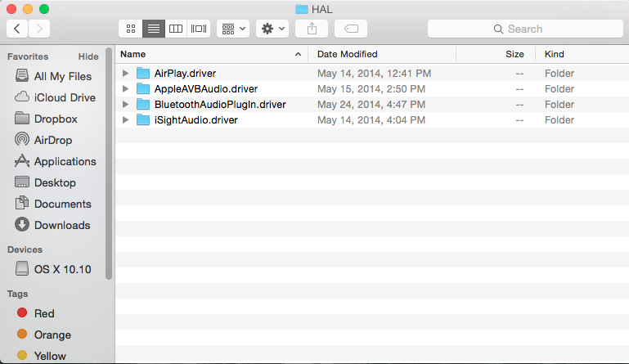Click the Yellow tag dot
The height and width of the screenshot is (364, 629).
(22, 355)
